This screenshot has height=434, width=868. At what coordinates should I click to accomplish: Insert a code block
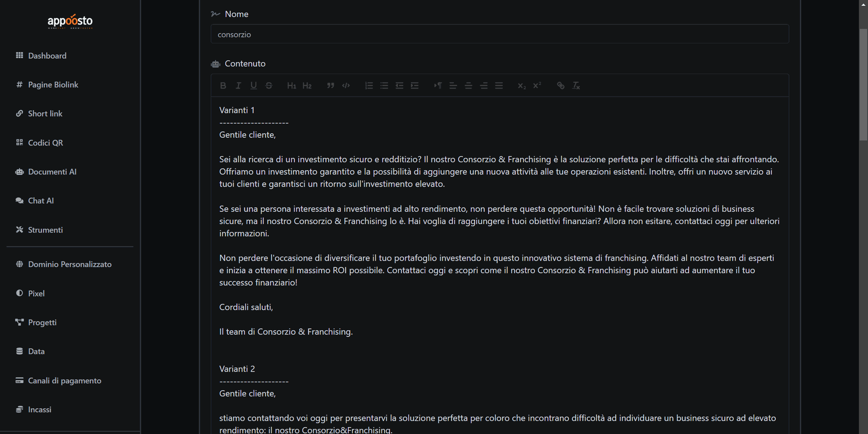click(x=346, y=86)
